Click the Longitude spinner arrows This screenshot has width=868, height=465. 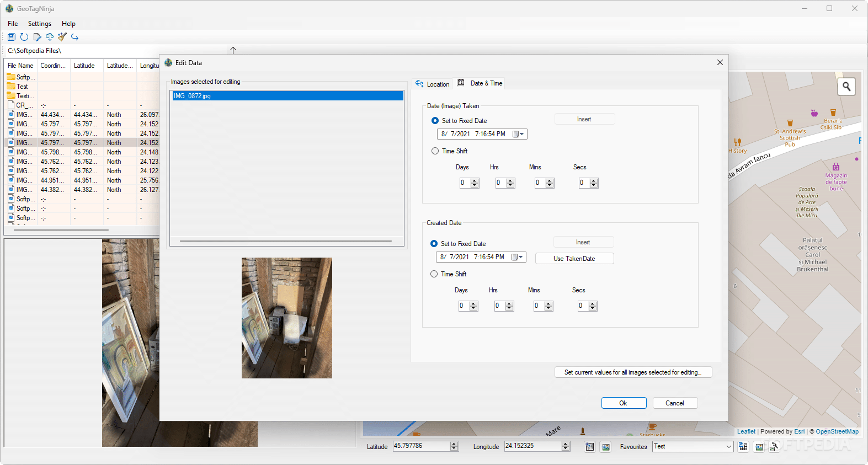click(x=566, y=446)
